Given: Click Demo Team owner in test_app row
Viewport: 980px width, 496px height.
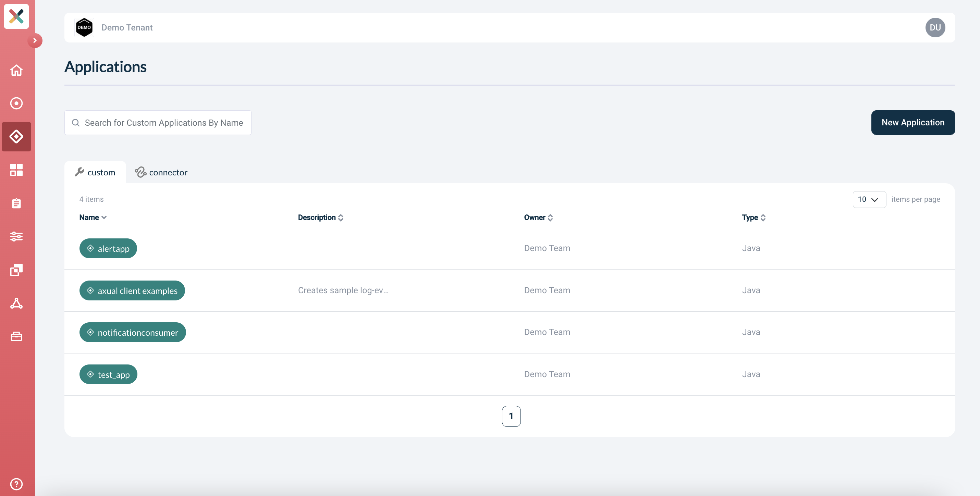Looking at the screenshot, I should 547,374.
